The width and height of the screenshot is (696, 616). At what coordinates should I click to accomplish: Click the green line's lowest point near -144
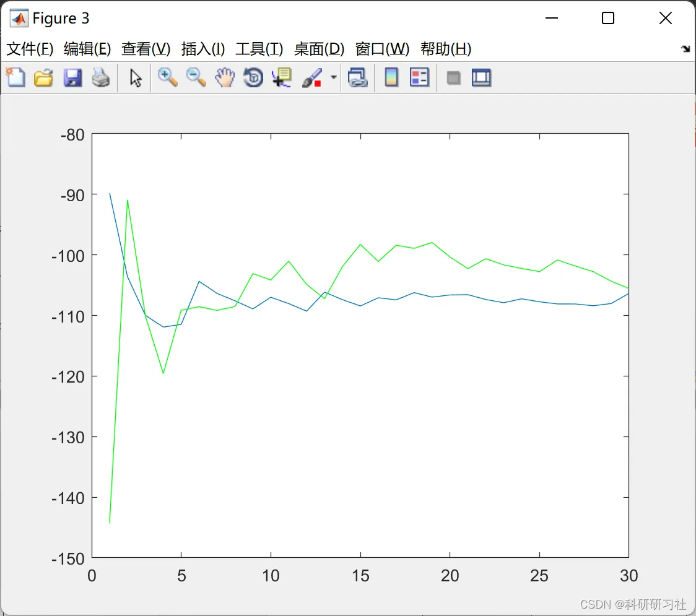(110, 522)
